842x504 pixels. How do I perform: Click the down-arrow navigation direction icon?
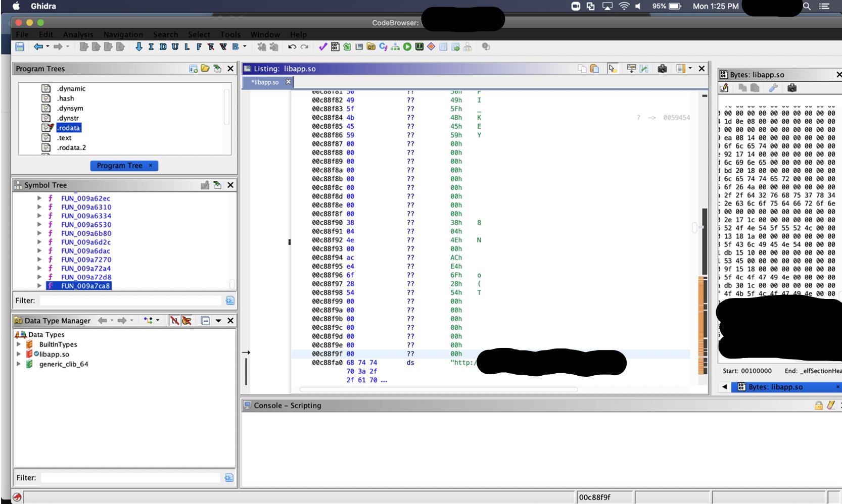pos(139,47)
